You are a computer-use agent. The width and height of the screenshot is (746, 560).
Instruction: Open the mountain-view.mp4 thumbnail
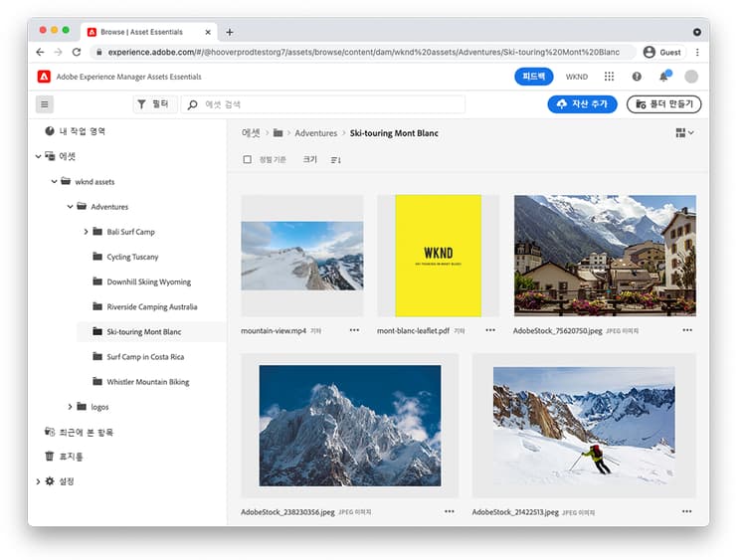[x=302, y=256]
